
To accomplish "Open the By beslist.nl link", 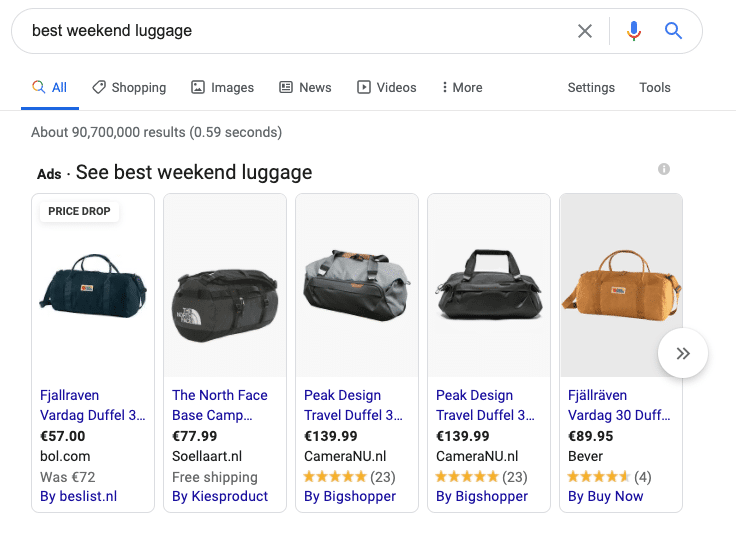I will [78, 496].
